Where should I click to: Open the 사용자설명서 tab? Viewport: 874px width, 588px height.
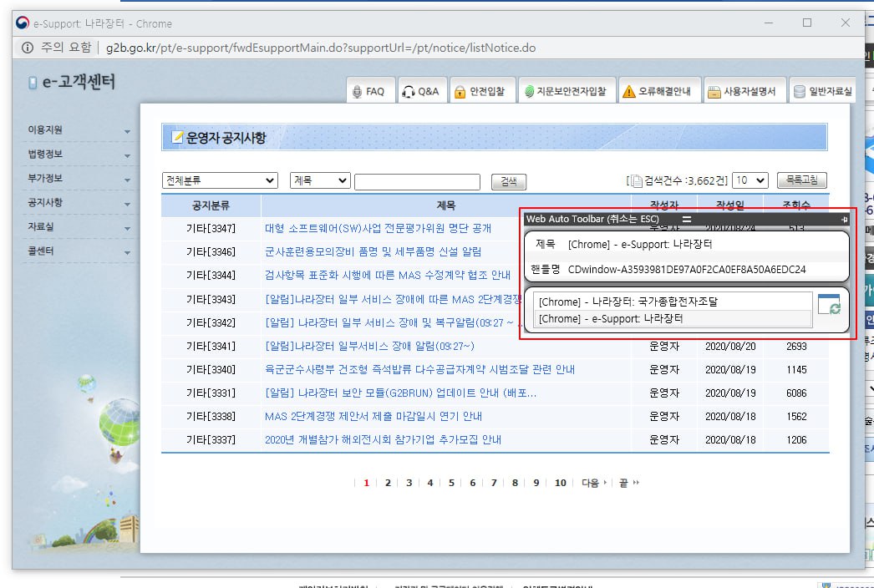click(744, 91)
